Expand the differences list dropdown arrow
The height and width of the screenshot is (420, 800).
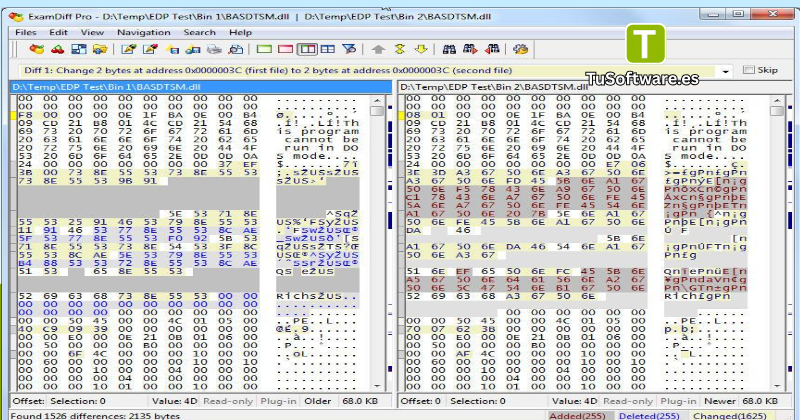[x=725, y=71]
